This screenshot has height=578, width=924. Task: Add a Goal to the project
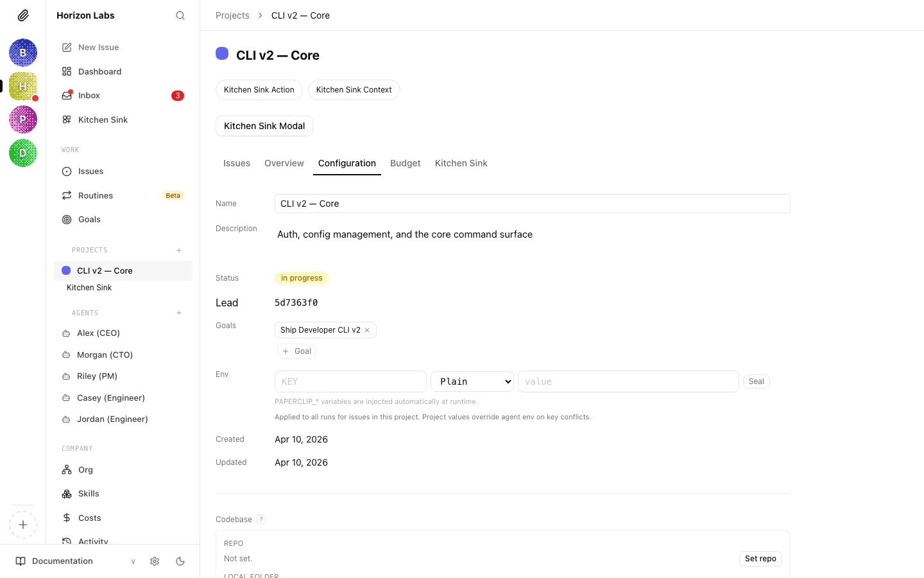pyautogui.click(x=296, y=351)
